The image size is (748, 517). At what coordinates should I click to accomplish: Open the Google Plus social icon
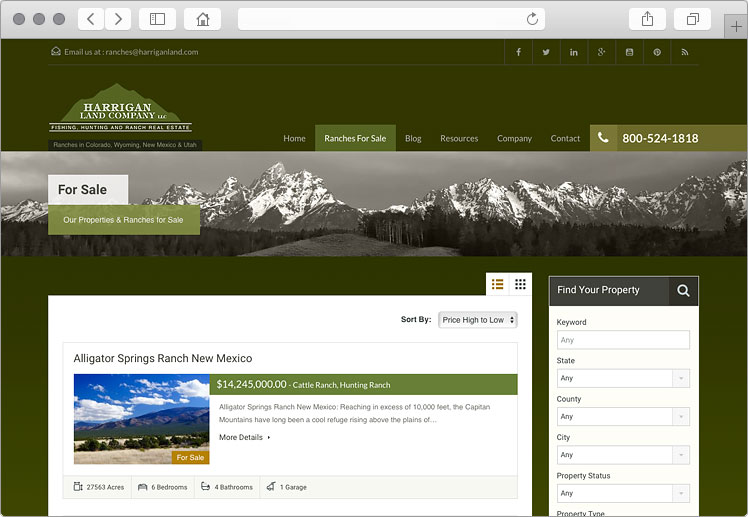tap(601, 52)
